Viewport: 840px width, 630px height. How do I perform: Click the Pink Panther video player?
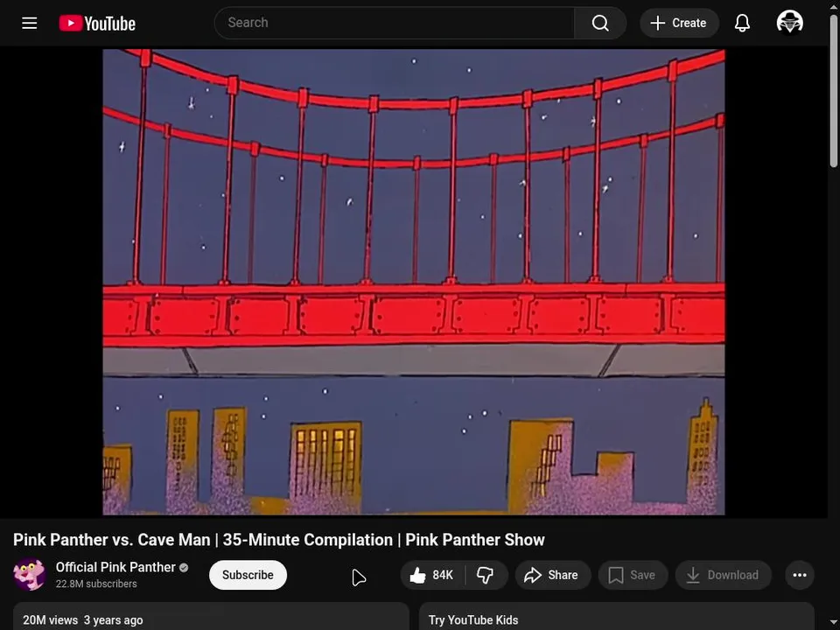coord(414,282)
